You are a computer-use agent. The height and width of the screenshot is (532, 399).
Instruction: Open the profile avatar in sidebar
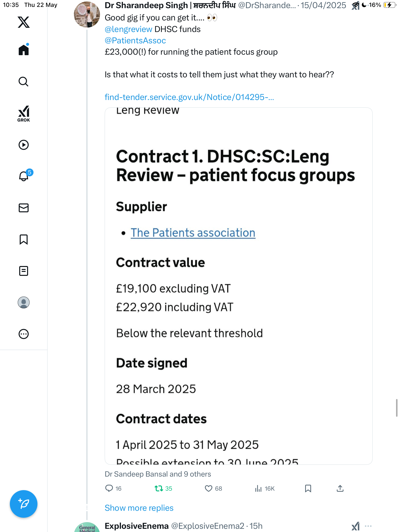[x=24, y=302]
